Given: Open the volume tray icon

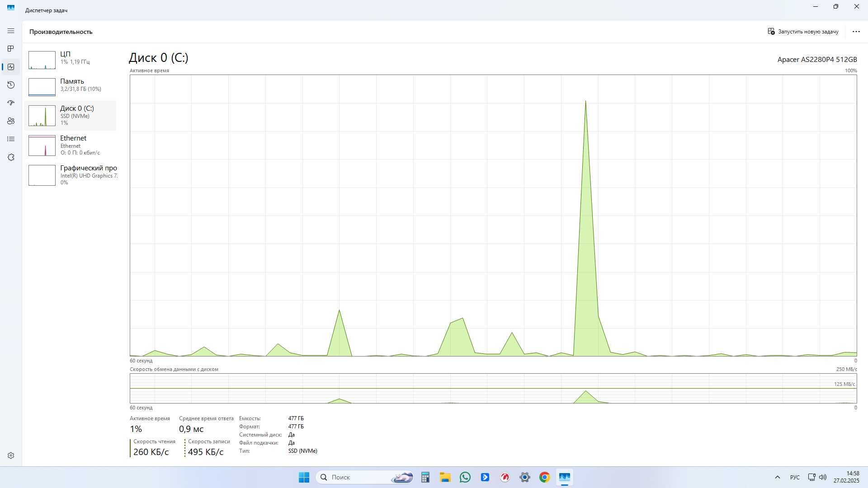Looking at the screenshot, I should 823,477.
